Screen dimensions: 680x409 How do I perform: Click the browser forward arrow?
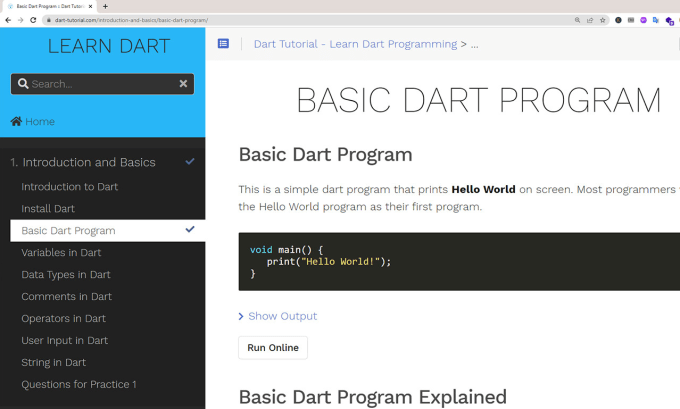pyautogui.click(x=20, y=20)
